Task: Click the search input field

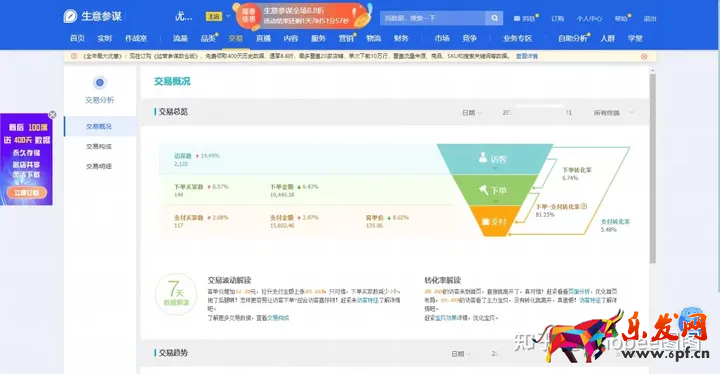Action: [x=433, y=18]
